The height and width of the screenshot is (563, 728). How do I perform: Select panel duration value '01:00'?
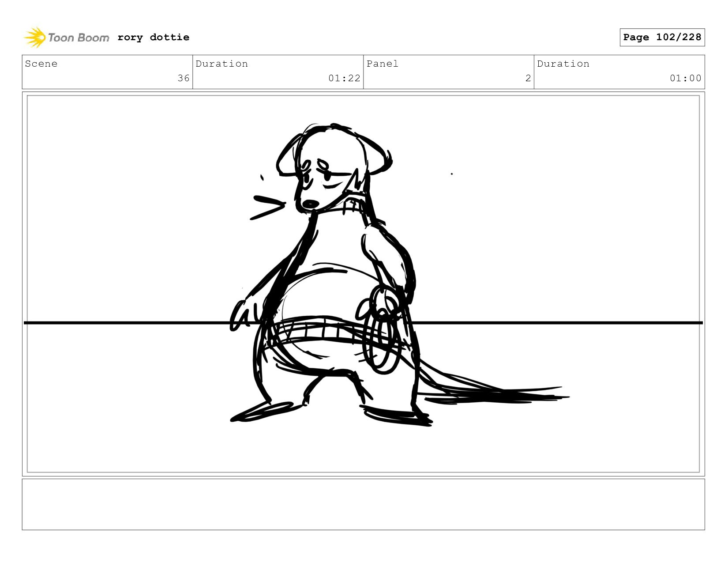point(685,78)
